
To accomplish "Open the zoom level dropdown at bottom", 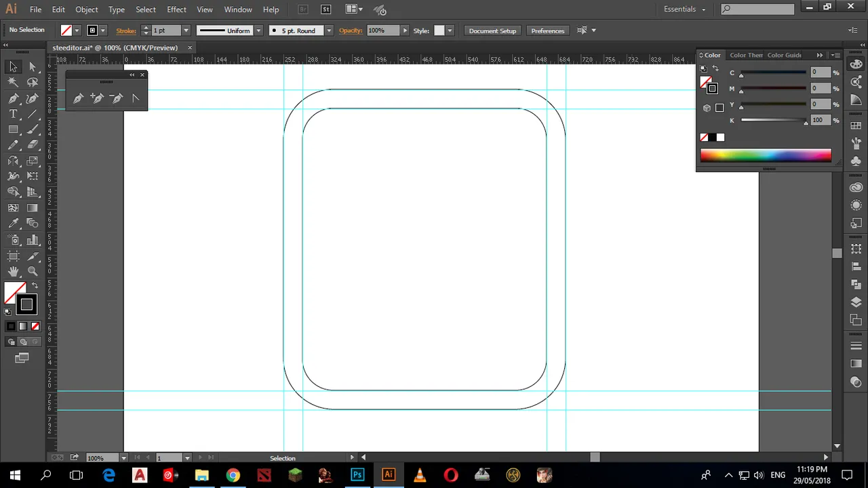I will point(123,458).
